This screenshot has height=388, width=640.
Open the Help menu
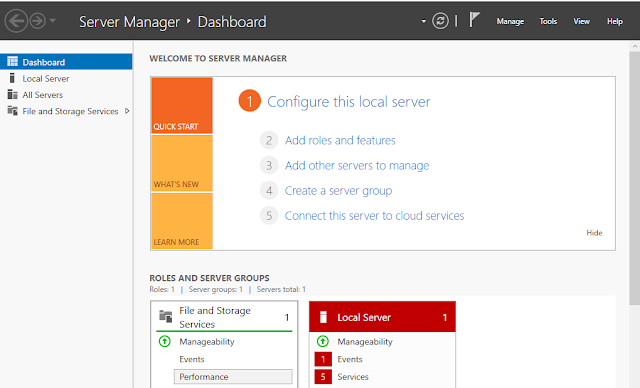pyautogui.click(x=614, y=21)
